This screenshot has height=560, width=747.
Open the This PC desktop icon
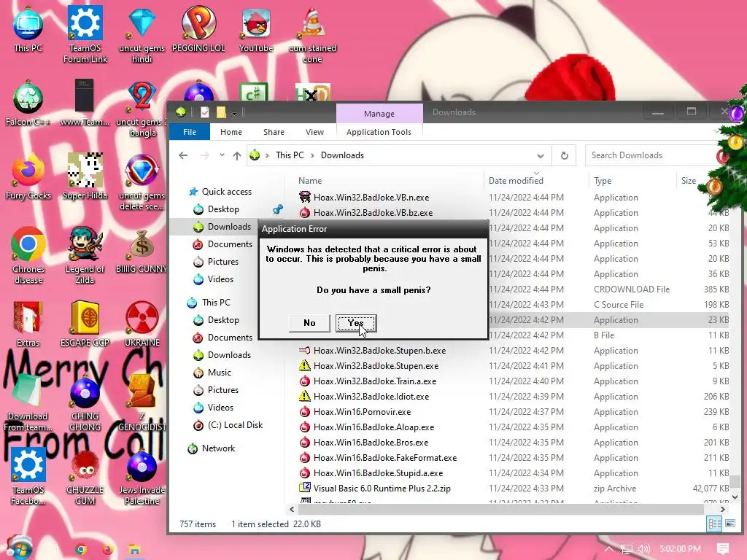(x=28, y=29)
